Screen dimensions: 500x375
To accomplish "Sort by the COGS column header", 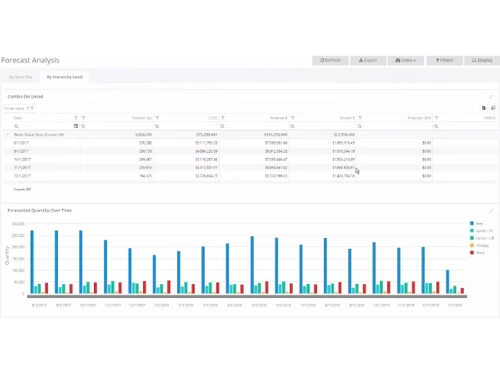I will click(213, 118).
